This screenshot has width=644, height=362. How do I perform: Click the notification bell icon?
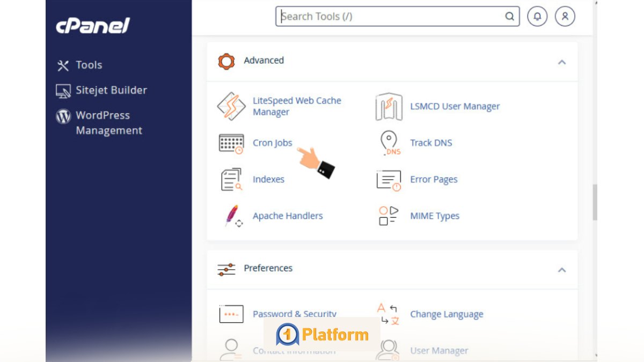(537, 16)
